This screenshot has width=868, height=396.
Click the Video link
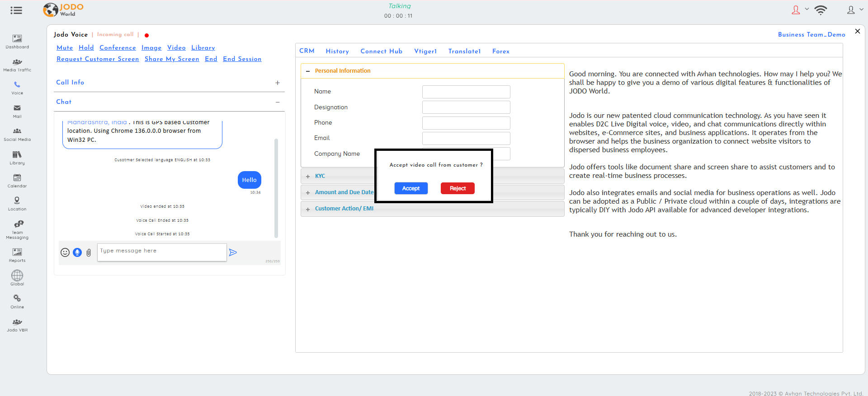[176, 47]
